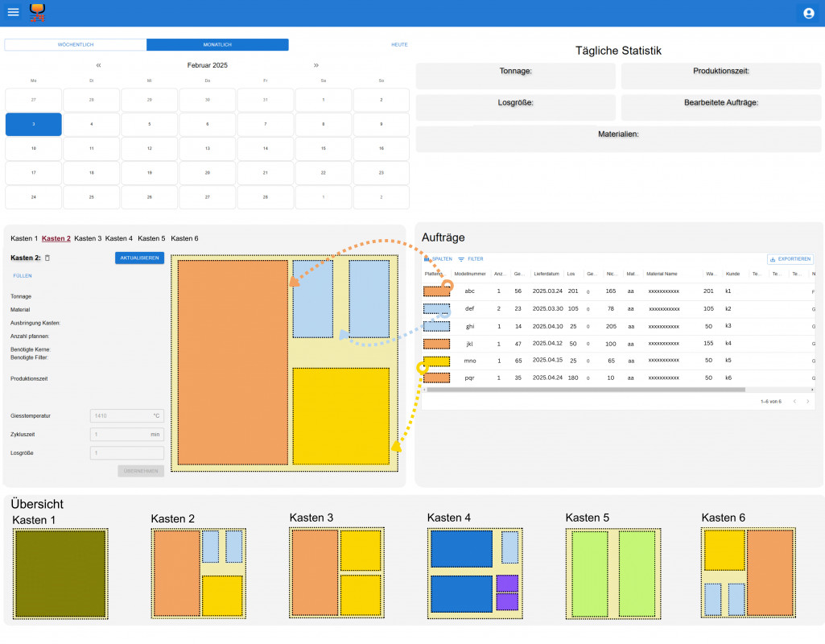825x644 pixels.
Task: Select February 28 in the calendar
Action: [265, 197]
